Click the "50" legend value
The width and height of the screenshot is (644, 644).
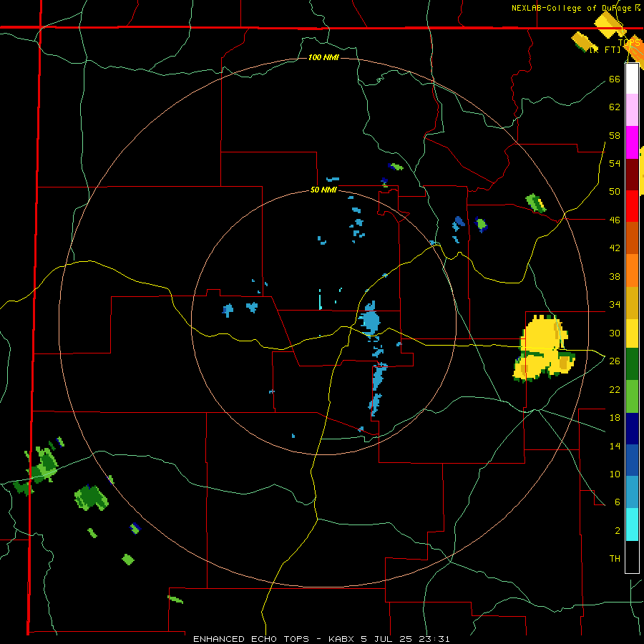click(615, 191)
